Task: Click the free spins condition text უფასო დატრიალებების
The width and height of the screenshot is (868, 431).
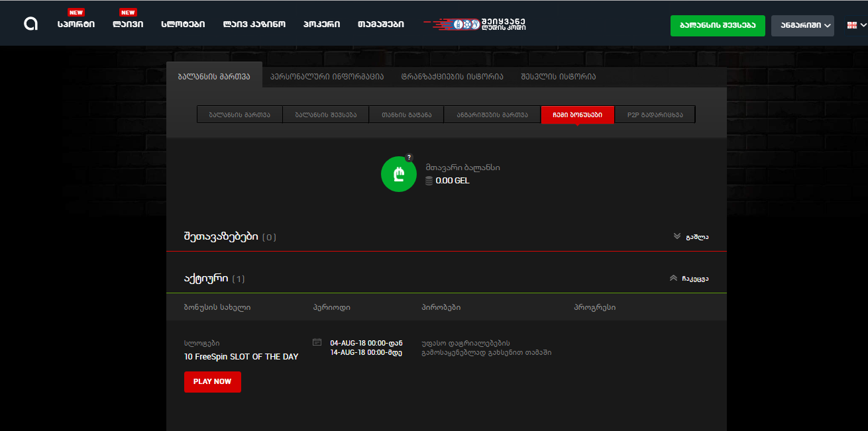Action: pos(466,344)
